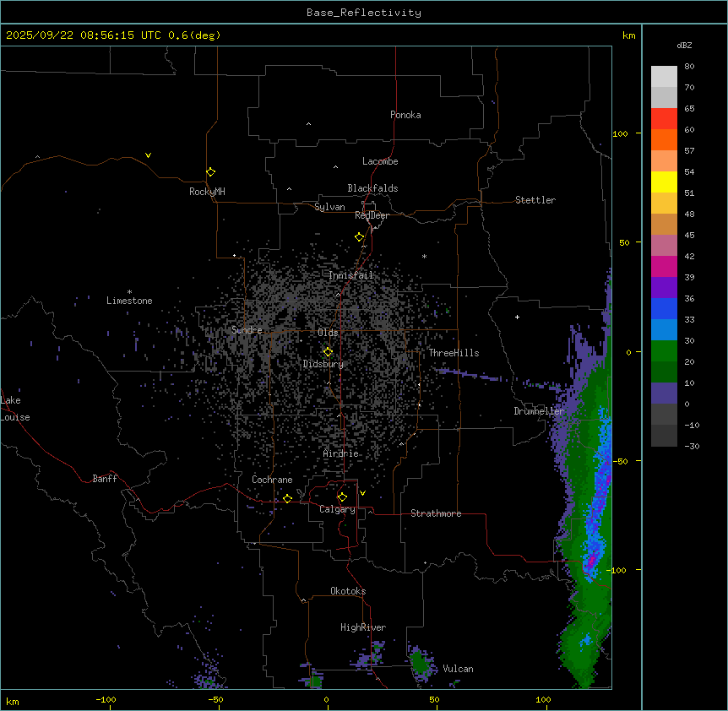
Task: Select the yellow diamond between Olds and Didsbury
Action: tap(328, 351)
